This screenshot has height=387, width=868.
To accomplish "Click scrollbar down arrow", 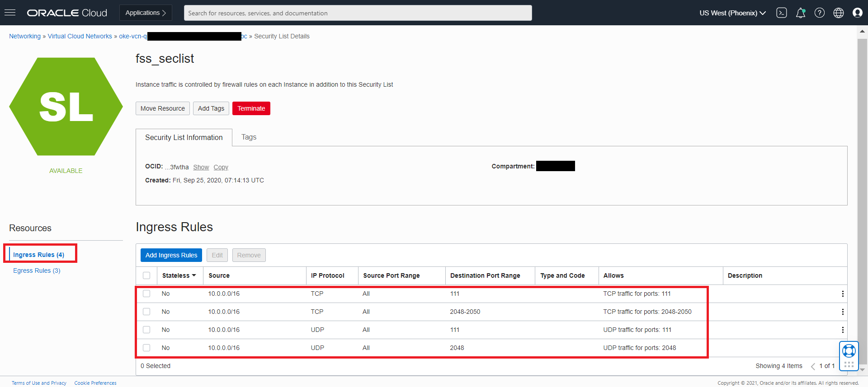I will pyautogui.click(x=862, y=369).
